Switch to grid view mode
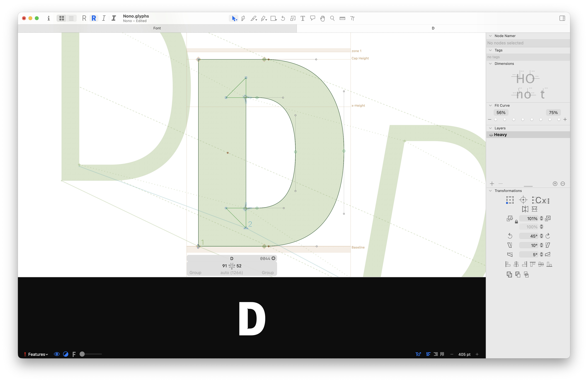The image size is (588, 382). (62, 18)
